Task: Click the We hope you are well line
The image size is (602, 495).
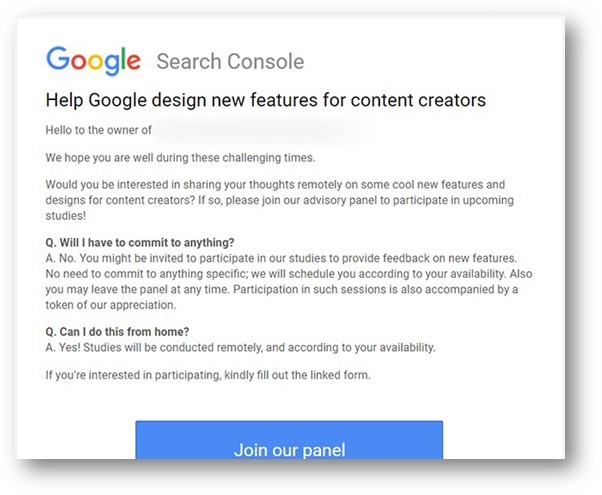Action: point(180,157)
